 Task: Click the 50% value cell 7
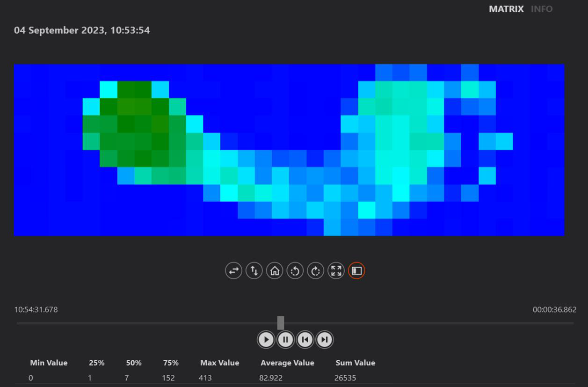(126, 378)
